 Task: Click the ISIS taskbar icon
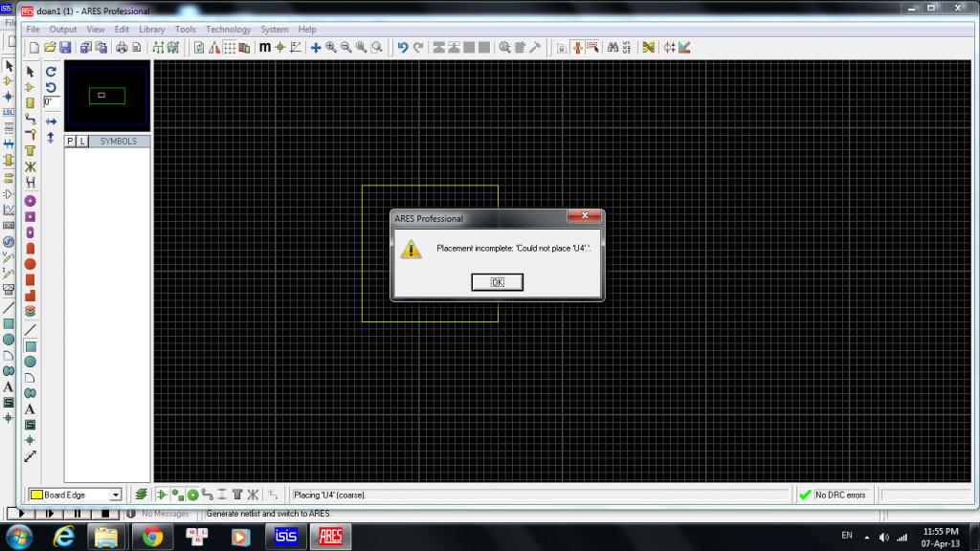(286, 536)
